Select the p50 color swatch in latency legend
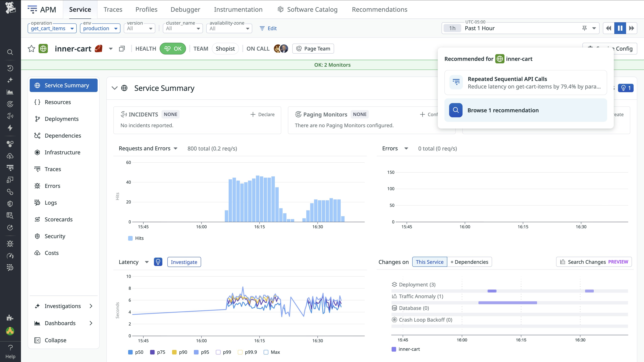This screenshot has width=644, height=362. click(x=130, y=352)
